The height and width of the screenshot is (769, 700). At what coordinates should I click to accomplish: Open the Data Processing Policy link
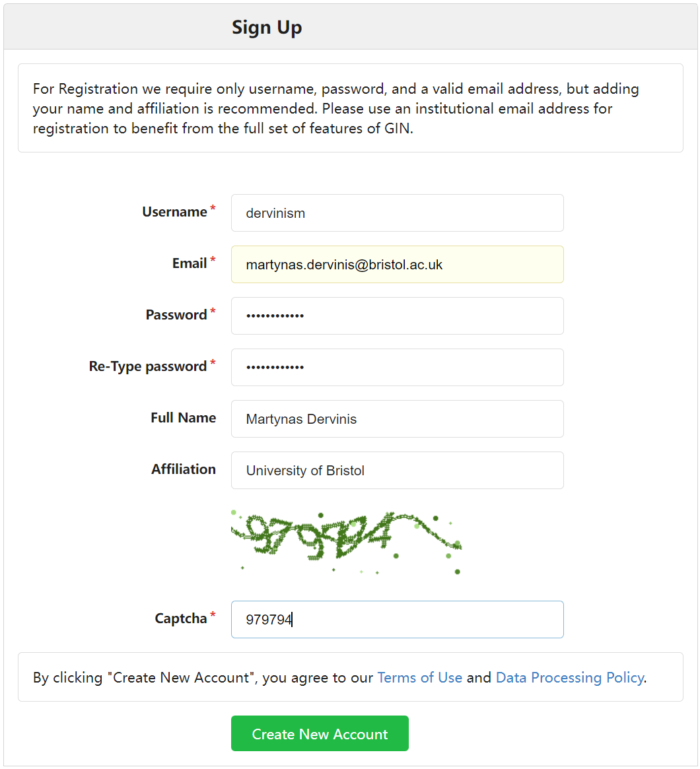pos(570,677)
